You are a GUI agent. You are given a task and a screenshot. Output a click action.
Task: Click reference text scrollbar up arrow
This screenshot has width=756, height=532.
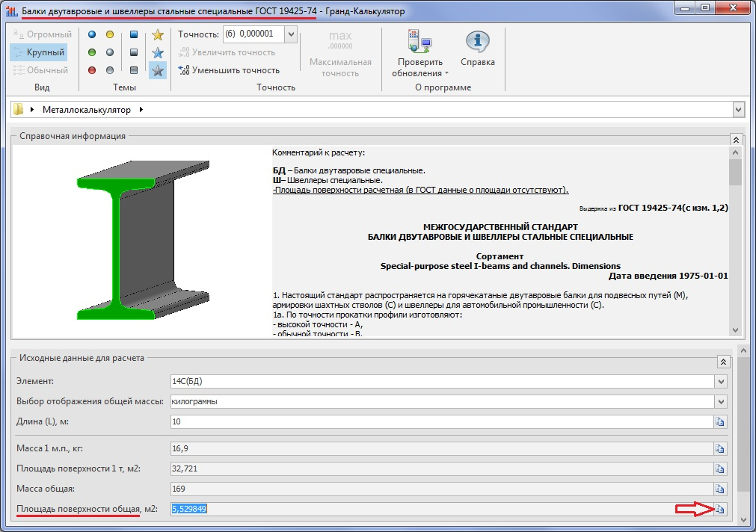pos(735,152)
